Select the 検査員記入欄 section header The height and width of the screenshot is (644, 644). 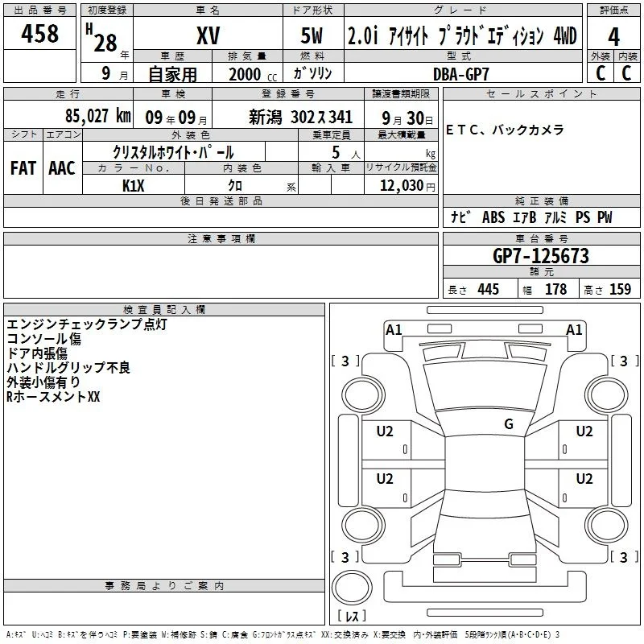click(x=164, y=310)
